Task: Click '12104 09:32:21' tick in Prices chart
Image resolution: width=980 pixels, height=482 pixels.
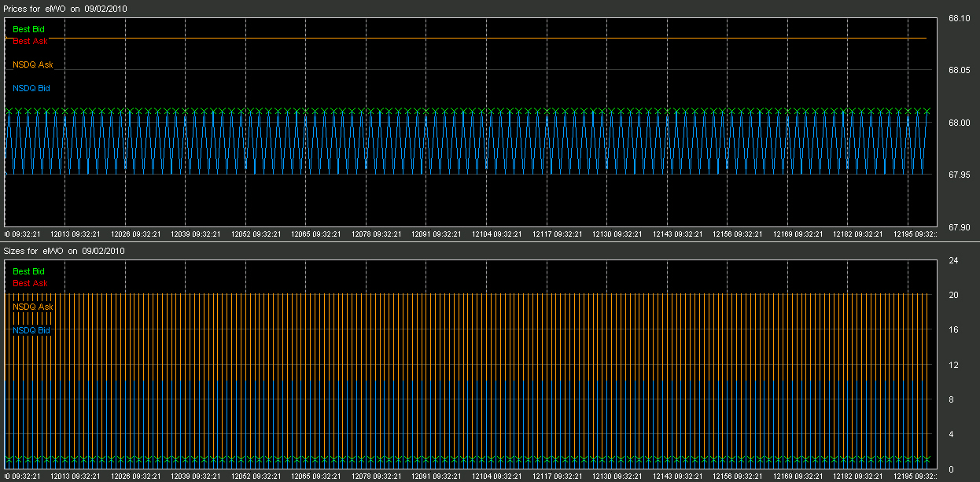Action: click(497, 234)
